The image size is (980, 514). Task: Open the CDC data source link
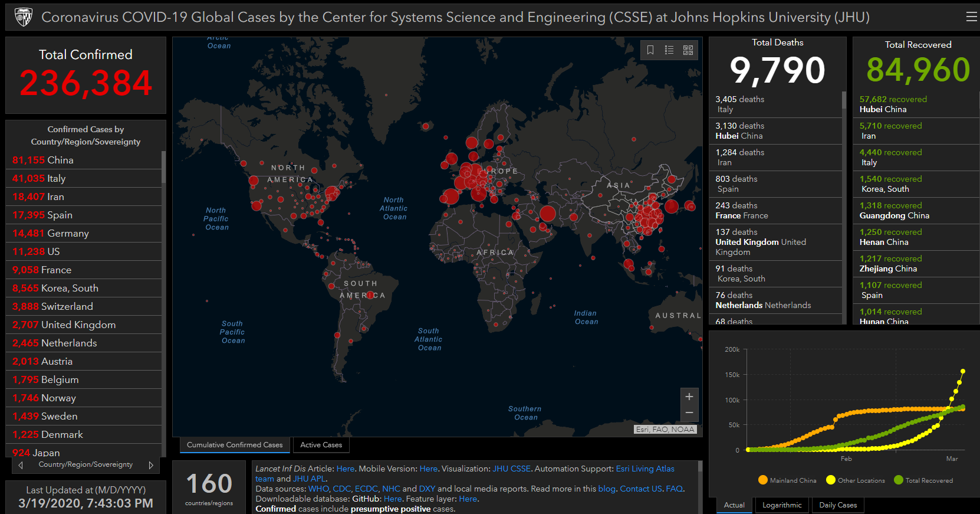tap(341, 489)
